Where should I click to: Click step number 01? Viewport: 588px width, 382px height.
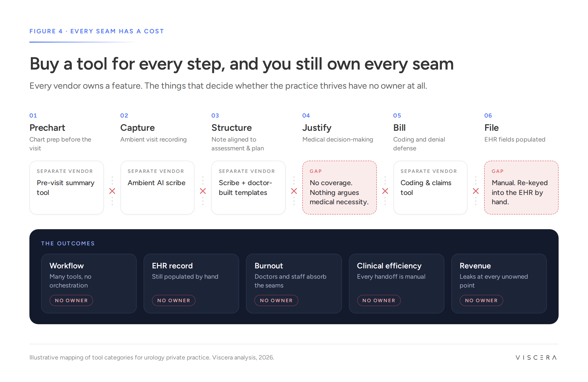point(33,115)
